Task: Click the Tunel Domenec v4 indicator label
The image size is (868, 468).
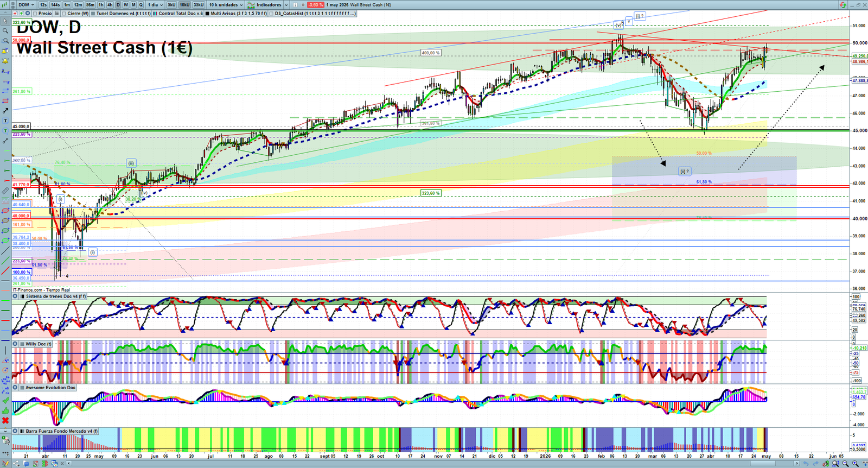Action: 123,13
